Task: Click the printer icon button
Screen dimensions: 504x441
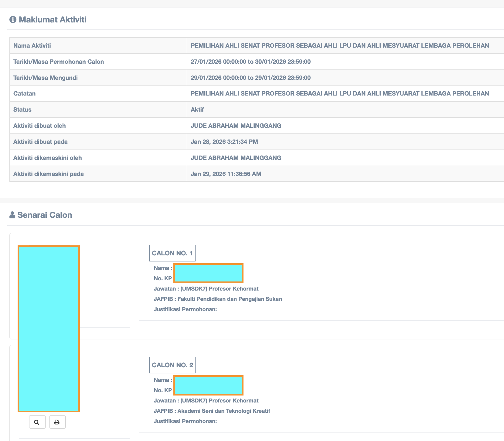Action: [x=57, y=422]
